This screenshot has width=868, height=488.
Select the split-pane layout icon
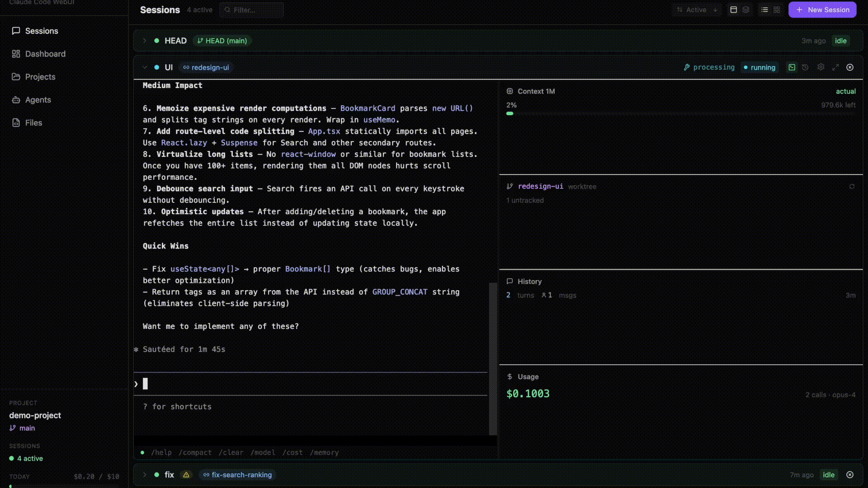[734, 9]
